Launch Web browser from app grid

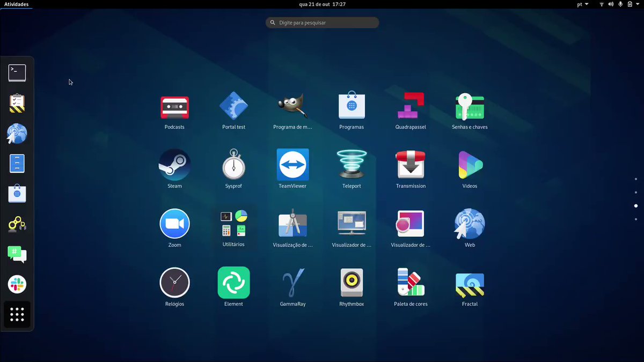[x=470, y=229]
